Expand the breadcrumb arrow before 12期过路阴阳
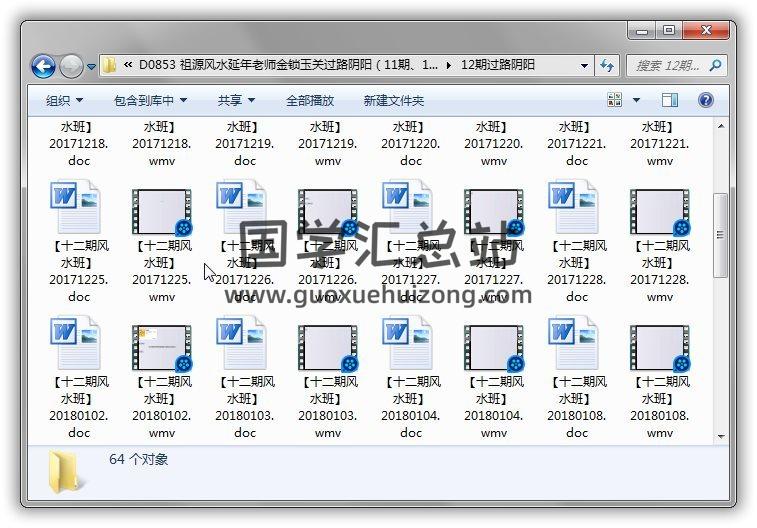 (449, 65)
